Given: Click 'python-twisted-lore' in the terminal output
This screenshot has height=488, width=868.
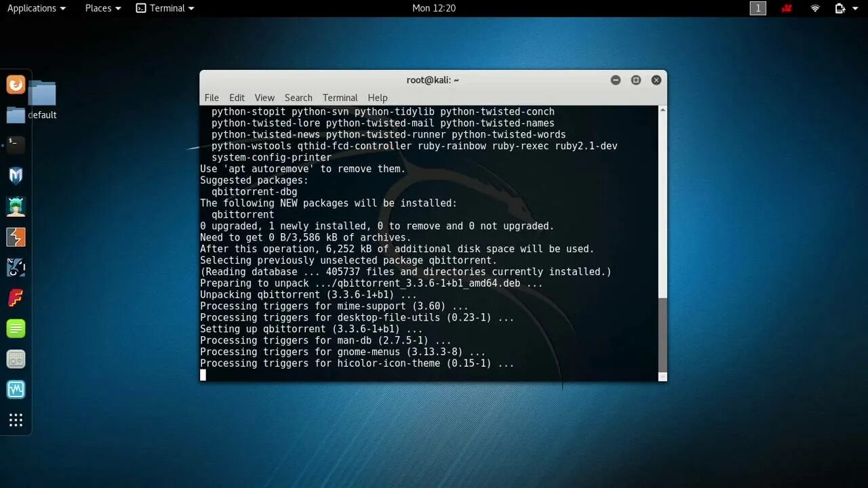Looking at the screenshot, I should click(x=266, y=123).
